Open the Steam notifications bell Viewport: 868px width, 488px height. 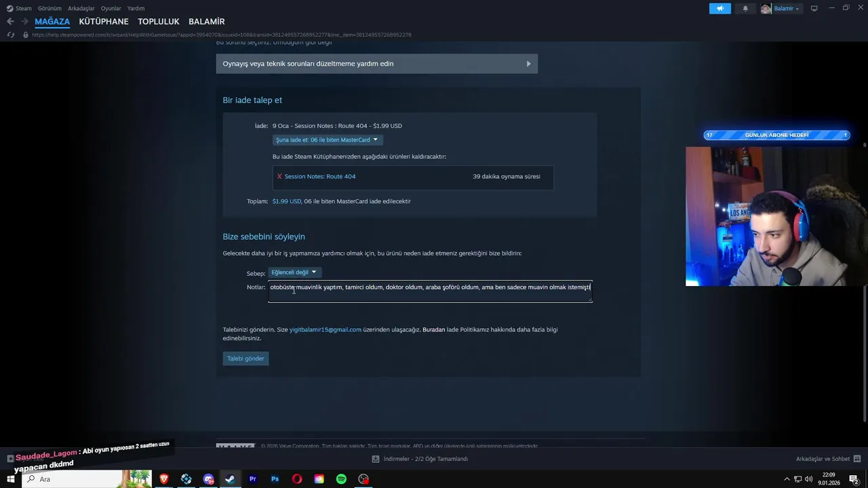(x=745, y=8)
